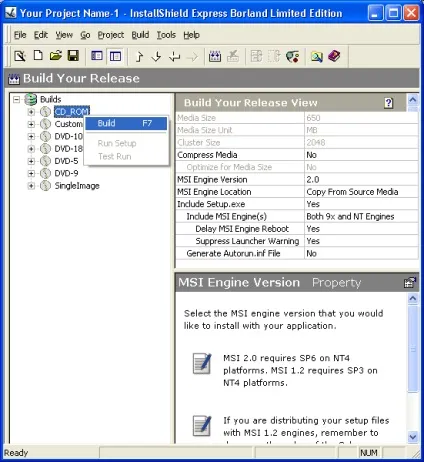Expand the DVD-5 build node

[x=31, y=161]
